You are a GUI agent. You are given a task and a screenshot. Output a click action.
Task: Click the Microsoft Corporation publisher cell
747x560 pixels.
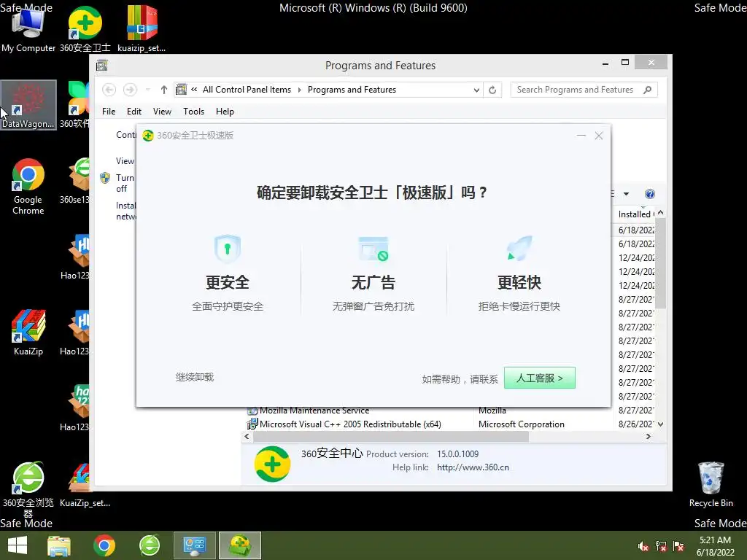(x=521, y=424)
